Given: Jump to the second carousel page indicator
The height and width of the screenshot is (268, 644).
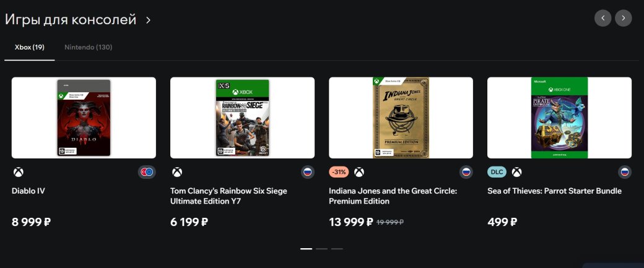Looking at the screenshot, I should click(321, 249).
